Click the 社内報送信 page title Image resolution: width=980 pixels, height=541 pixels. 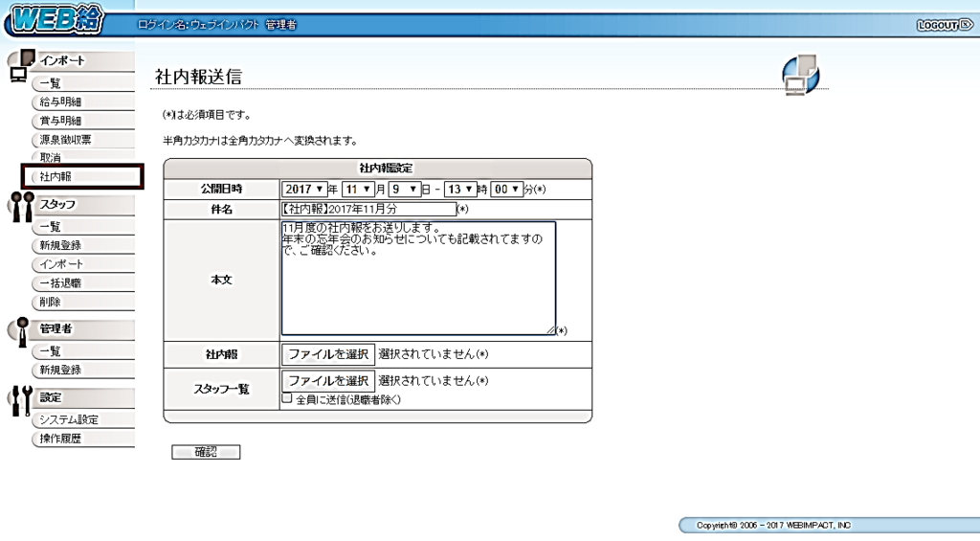click(x=198, y=77)
